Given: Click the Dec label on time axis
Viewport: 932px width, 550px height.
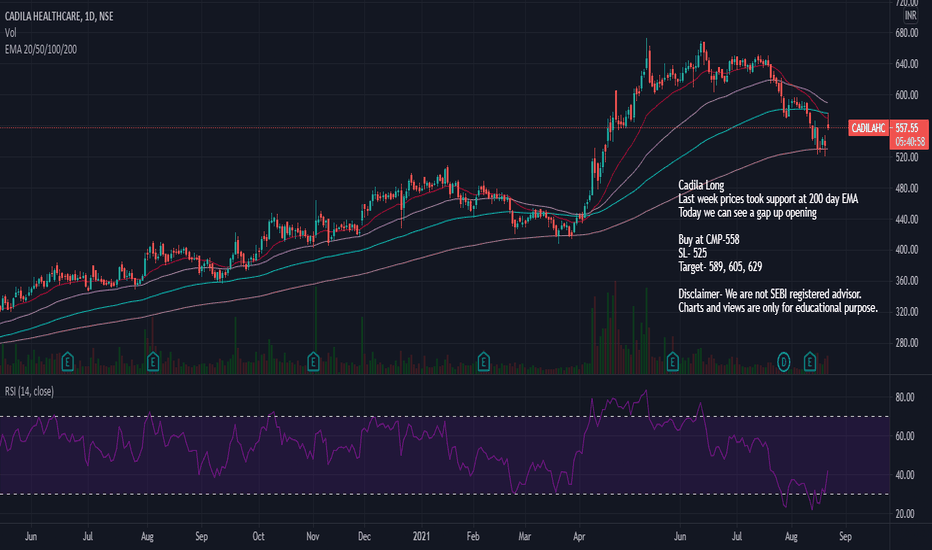Looking at the screenshot, I should click(x=364, y=536).
